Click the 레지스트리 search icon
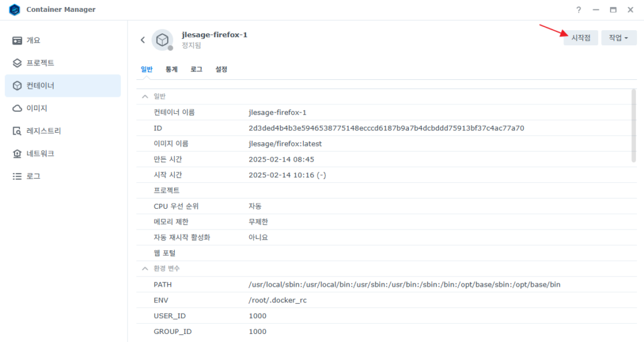Image resolution: width=644 pixels, height=342 pixels. (x=18, y=131)
